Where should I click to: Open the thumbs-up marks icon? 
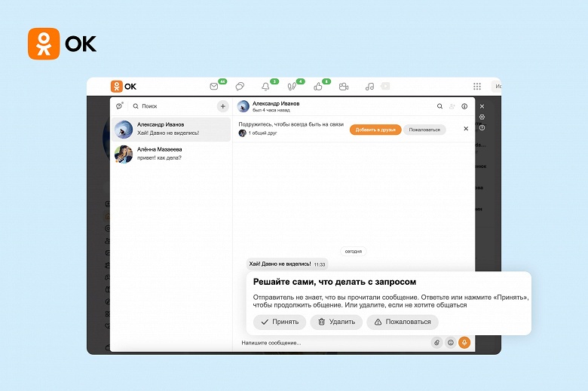click(318, 87)
